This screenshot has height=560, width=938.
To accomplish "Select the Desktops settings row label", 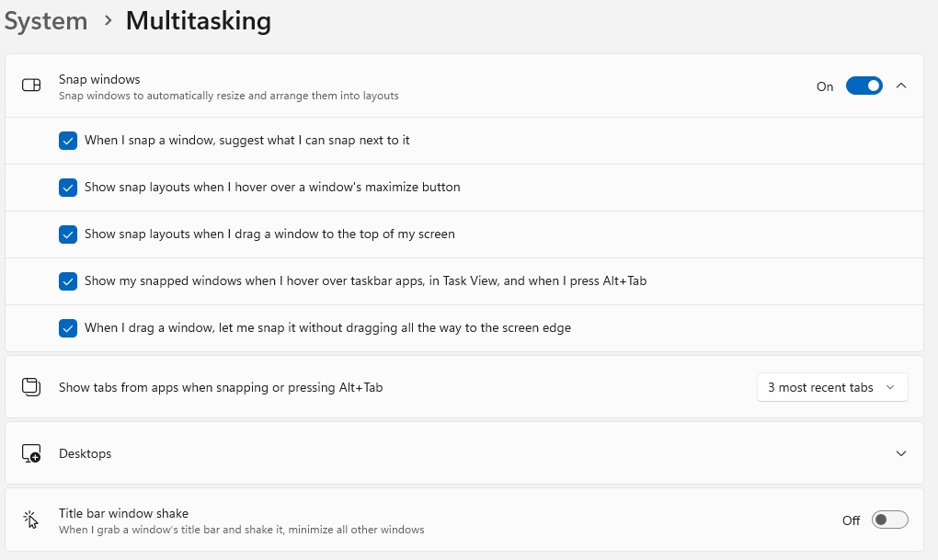I will (x=85, y=453).
